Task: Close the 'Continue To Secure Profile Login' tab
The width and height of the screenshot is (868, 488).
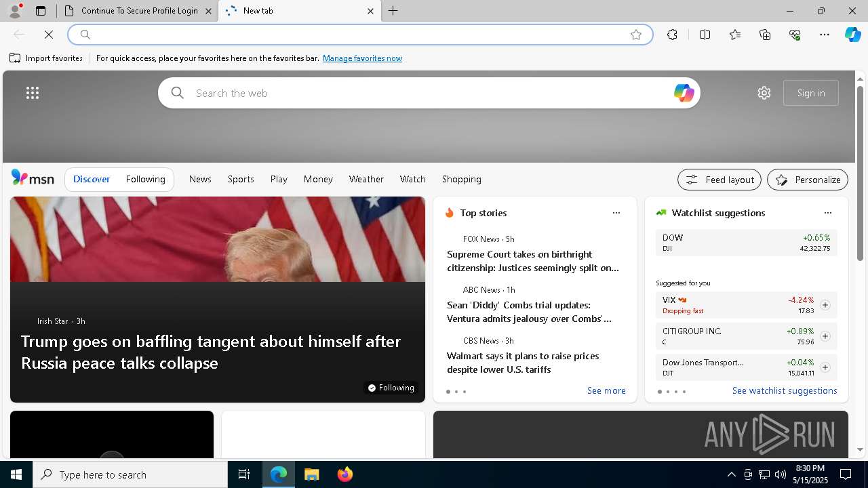Action: pyautogui.click(x=208, y=11)
